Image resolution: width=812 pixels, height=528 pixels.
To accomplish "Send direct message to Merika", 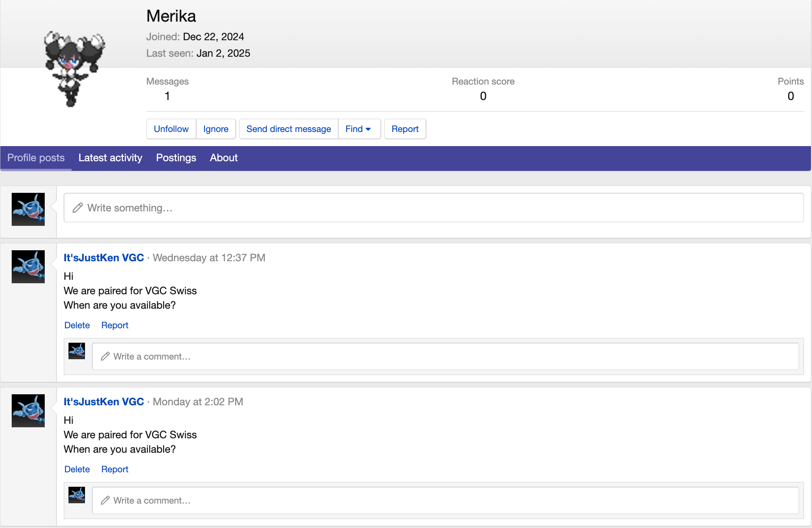I will [x=289, y=129].
